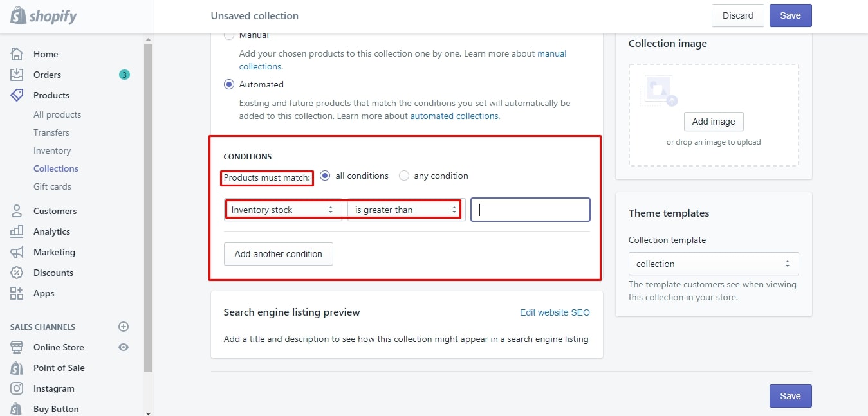Add a sales channel with plus icon
This screenshot has height=416, width=868.
124,327
